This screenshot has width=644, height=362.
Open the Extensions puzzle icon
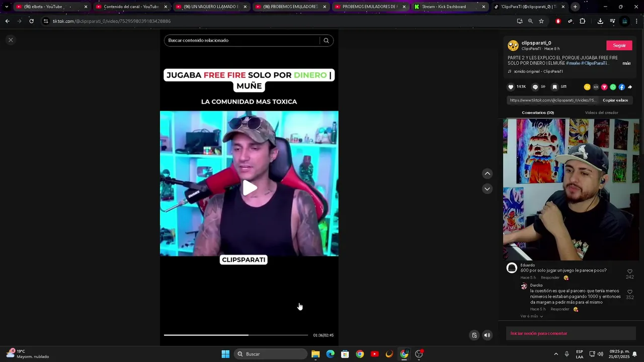582,21
